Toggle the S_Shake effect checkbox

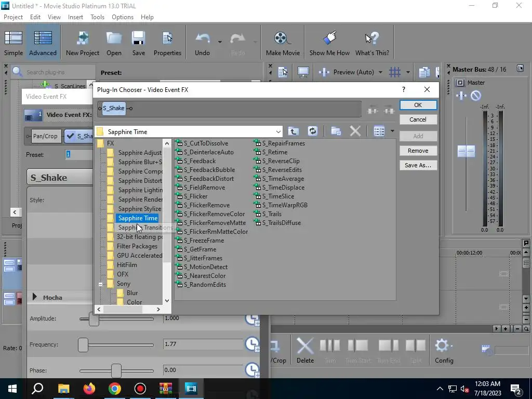71,136
